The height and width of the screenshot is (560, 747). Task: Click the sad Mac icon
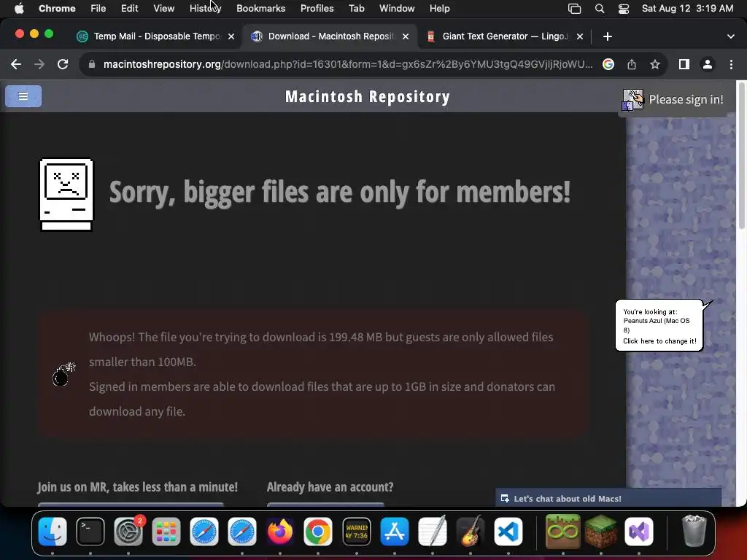point(66,195)
